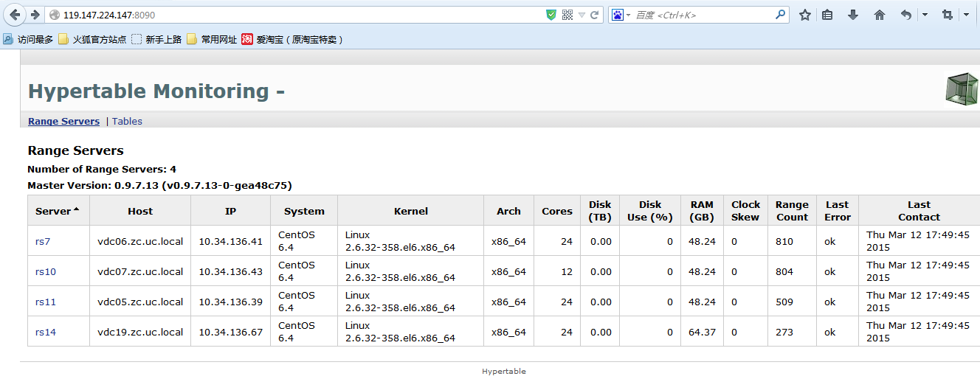The width and height of the screenshot is (980, 379).
Task: Click the green security shield icon
Action: (551, 15)
